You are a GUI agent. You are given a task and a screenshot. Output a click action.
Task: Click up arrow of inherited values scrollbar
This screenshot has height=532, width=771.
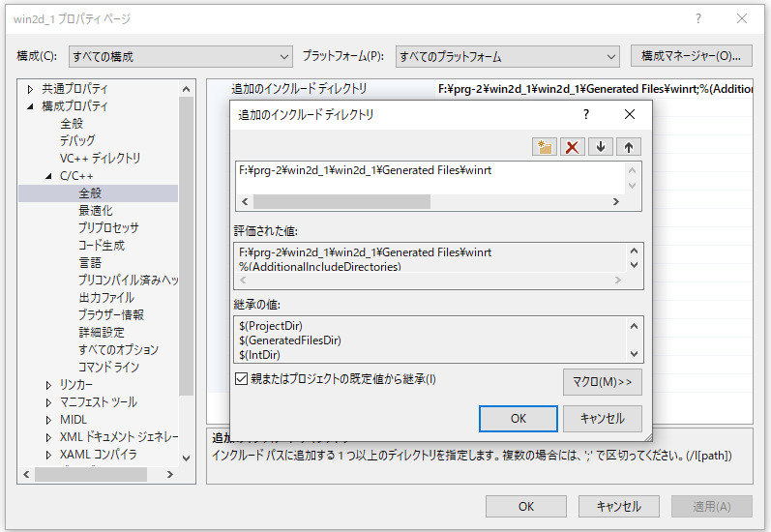click(x=634, y=326)
